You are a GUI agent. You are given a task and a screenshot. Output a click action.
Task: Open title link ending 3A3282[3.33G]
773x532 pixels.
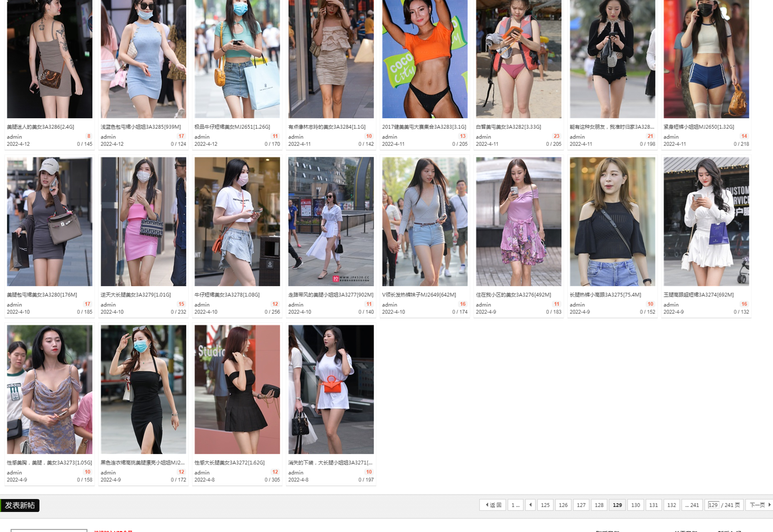[509, 127]
